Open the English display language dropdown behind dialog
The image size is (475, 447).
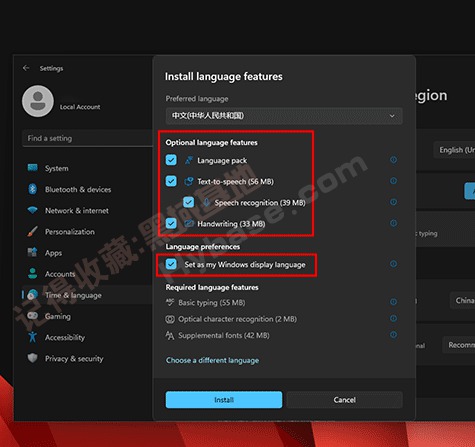pos(454,150)
